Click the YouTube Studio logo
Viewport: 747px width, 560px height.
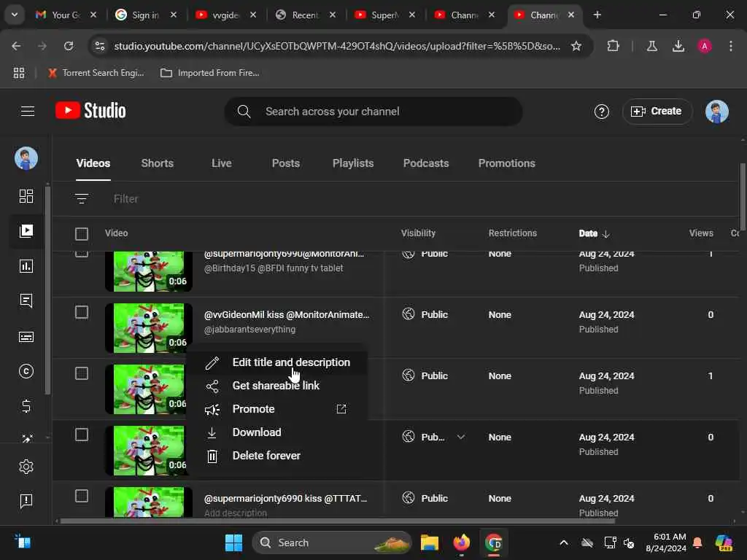[90, 111]
